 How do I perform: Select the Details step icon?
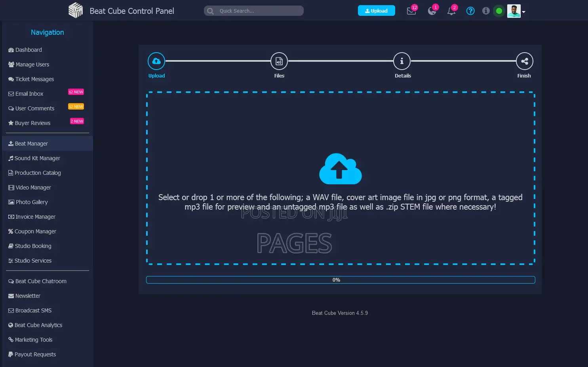[x=402, y=61]
